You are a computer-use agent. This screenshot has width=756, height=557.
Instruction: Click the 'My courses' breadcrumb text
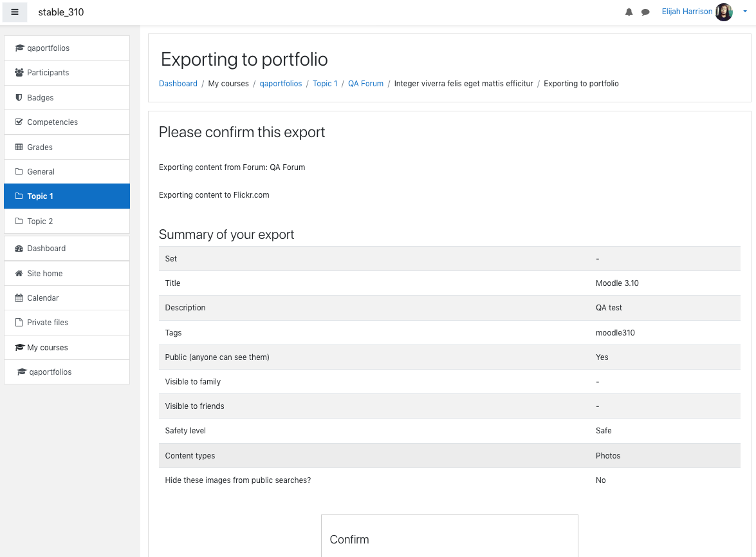coord(228,84)
